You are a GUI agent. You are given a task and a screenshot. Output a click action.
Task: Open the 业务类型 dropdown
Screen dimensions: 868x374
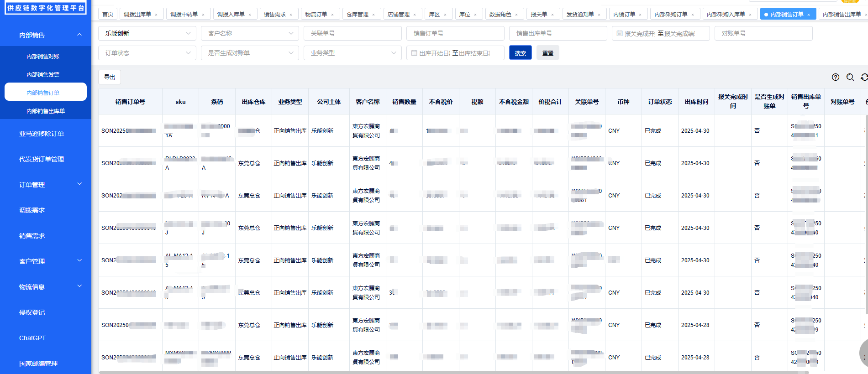[x=352, y=53]
